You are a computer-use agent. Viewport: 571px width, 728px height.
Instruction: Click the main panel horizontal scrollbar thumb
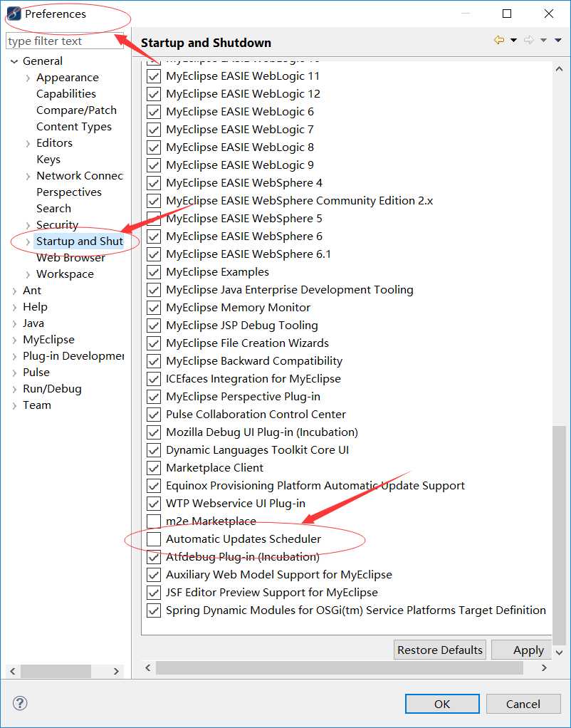[340, 667]
